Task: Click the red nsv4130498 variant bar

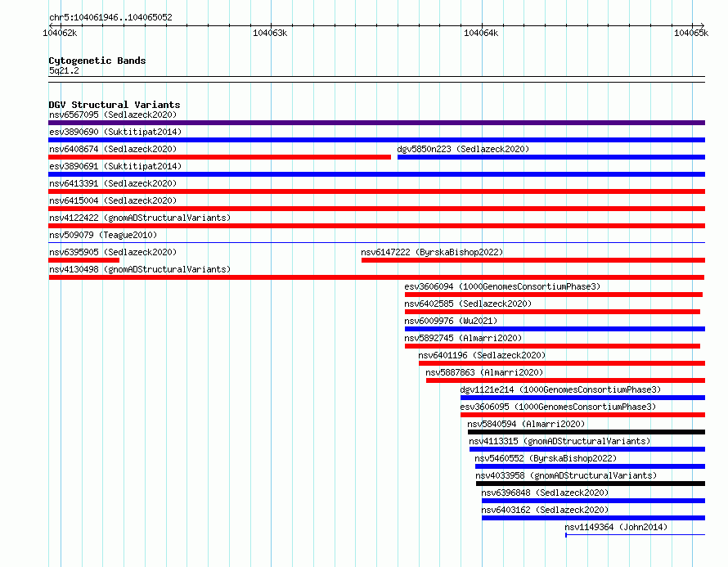Action: (x=376, y=277)
